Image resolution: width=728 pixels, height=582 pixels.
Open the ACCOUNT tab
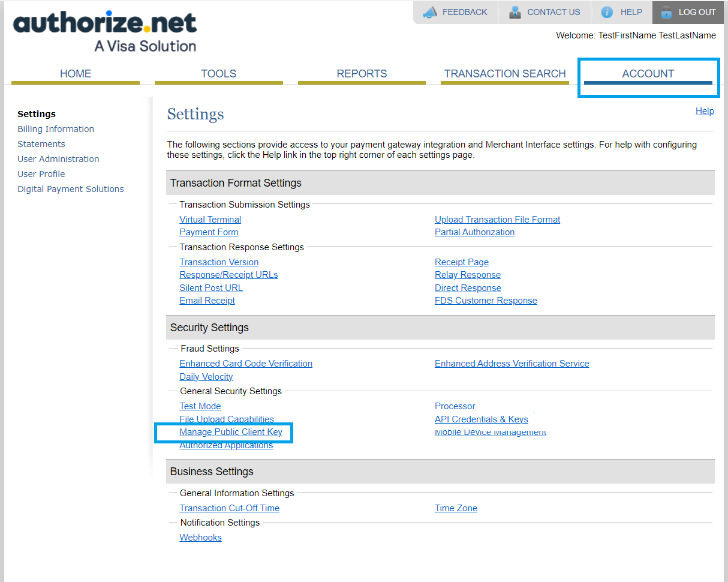pyautogui.click(x=648, y=74)
